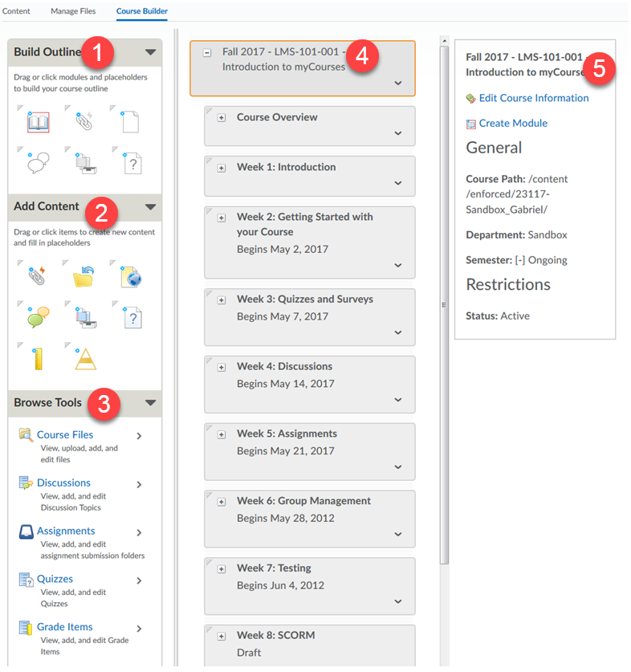The height and width of the screenshot is (672, 631).
Task: Collapse the Build Outline panel
Action: [151, 53]
